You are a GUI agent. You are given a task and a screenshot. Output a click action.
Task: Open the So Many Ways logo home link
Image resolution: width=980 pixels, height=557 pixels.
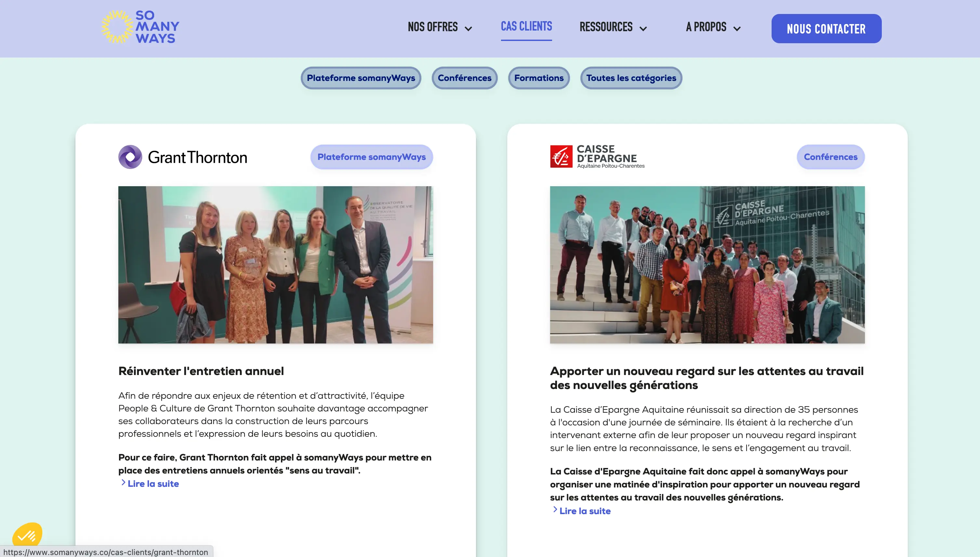[140, 27]
